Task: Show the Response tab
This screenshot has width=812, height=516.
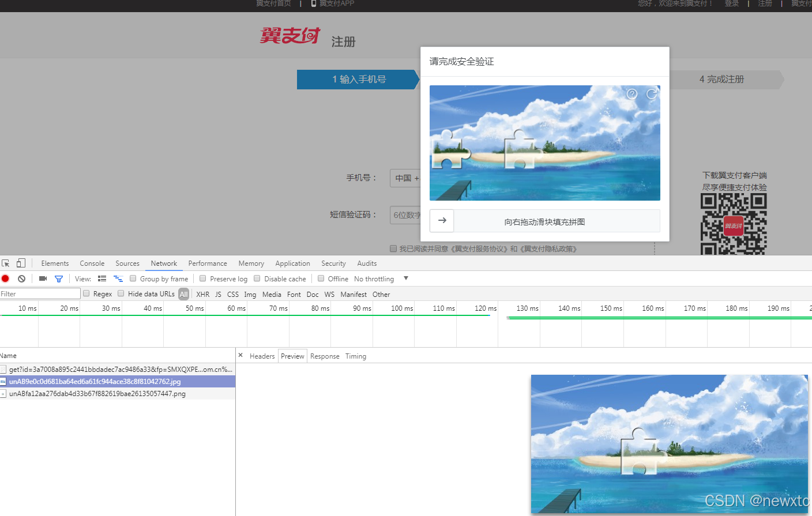Action: [x=325, y=356]
